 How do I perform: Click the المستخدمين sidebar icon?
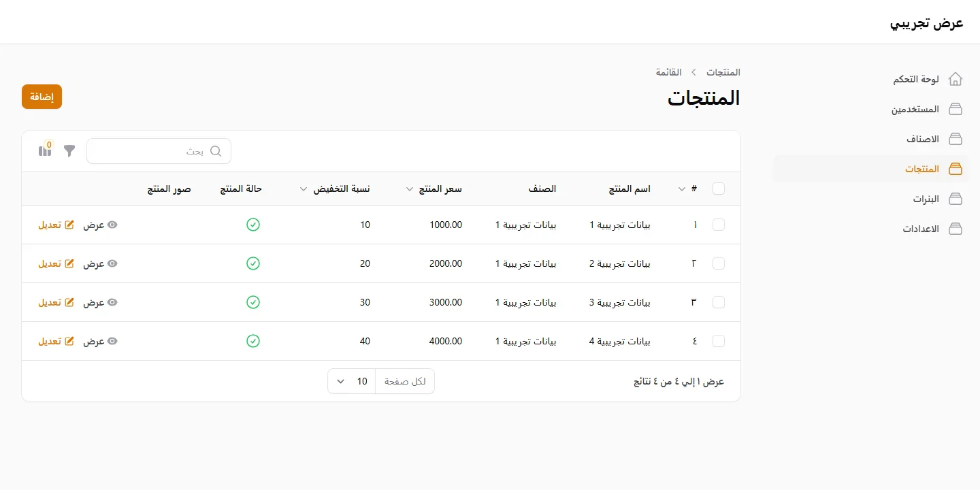coord(955,110)
